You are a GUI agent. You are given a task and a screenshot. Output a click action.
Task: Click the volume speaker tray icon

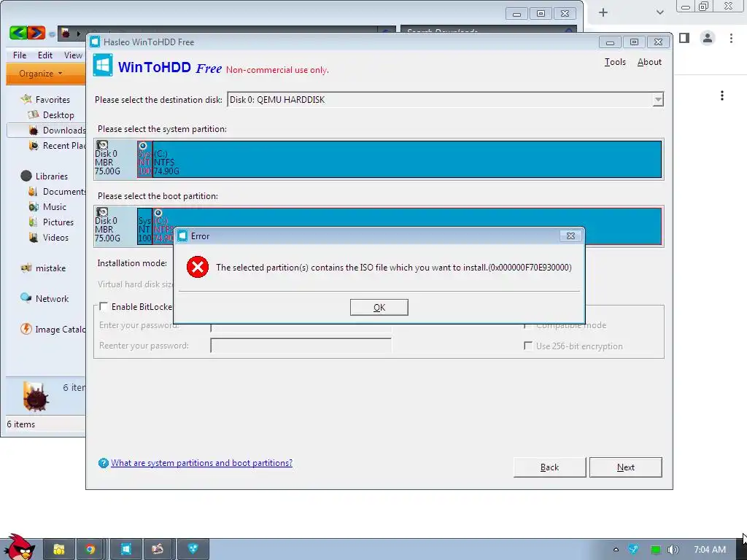tap(673, 550)
